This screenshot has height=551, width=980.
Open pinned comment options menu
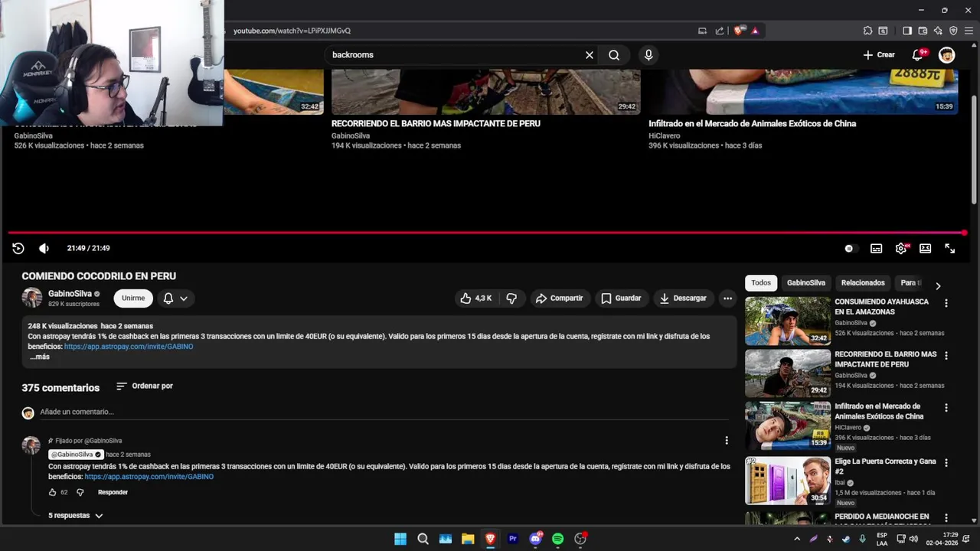click(x=727, y=441)
